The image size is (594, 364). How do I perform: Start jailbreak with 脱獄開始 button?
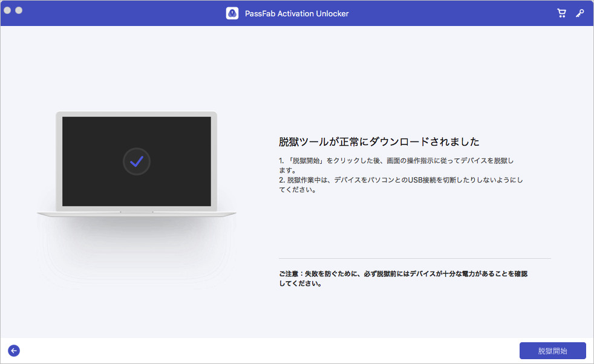tap(552, 351)
